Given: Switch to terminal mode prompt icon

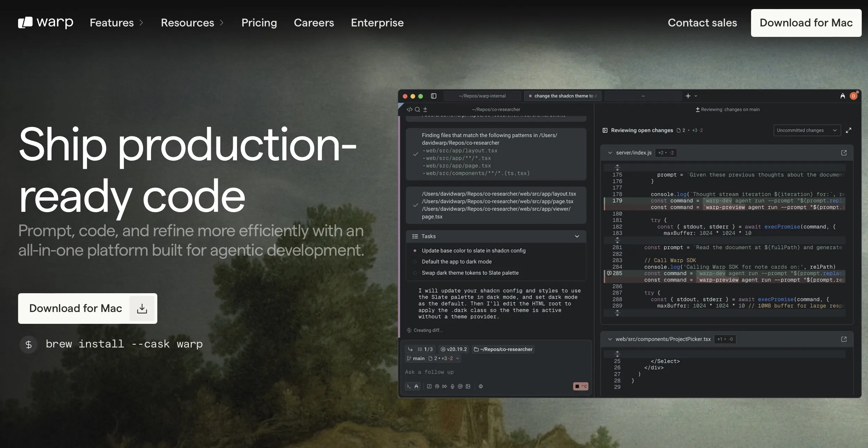Looking at the screenshot, I should tap(409, 386).
